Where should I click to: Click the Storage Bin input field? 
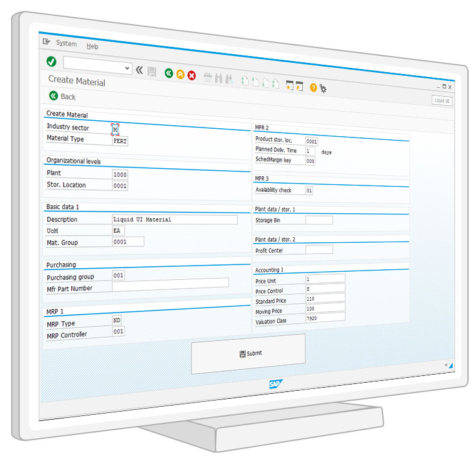point(319,220)
